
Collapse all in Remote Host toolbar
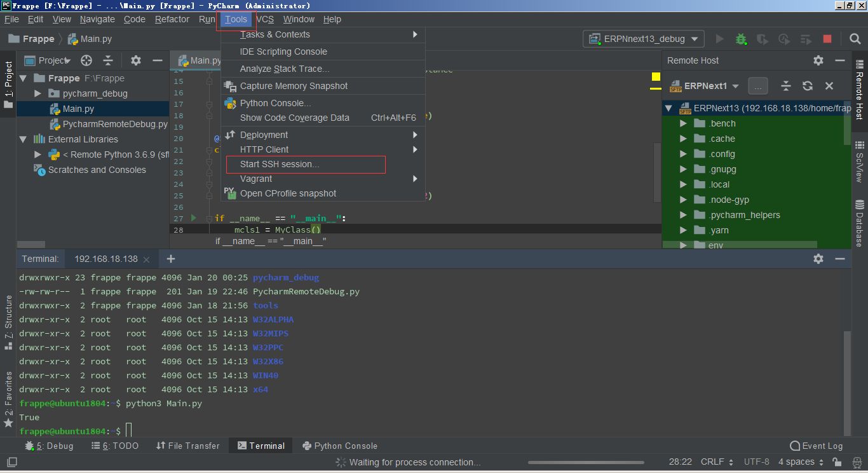coord(786,86)
